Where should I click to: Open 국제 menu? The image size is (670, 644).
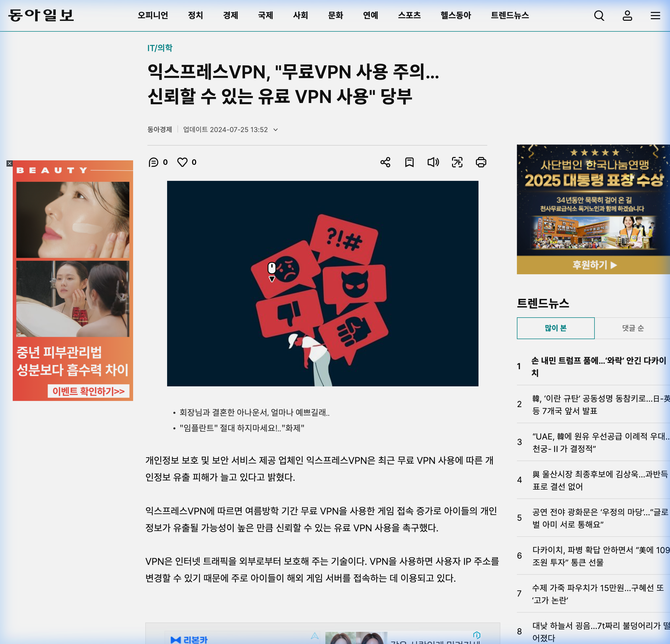[x=266, y=15]
